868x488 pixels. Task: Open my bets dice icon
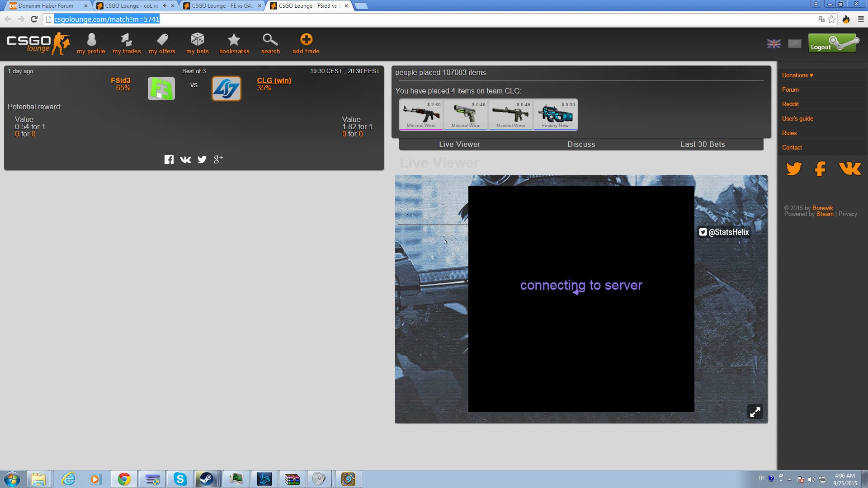(198, 39)
